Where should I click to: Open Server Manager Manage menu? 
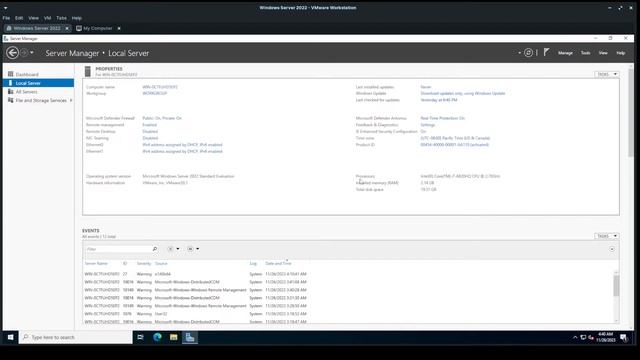click(565, 53)
